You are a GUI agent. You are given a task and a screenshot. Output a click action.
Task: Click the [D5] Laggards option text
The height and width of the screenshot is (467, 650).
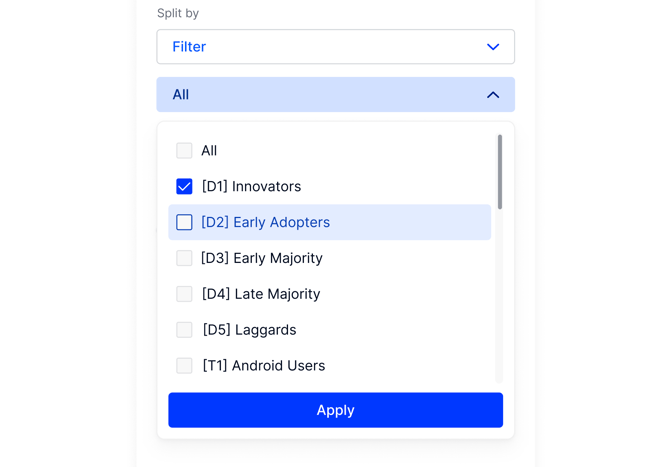(249, 330)
